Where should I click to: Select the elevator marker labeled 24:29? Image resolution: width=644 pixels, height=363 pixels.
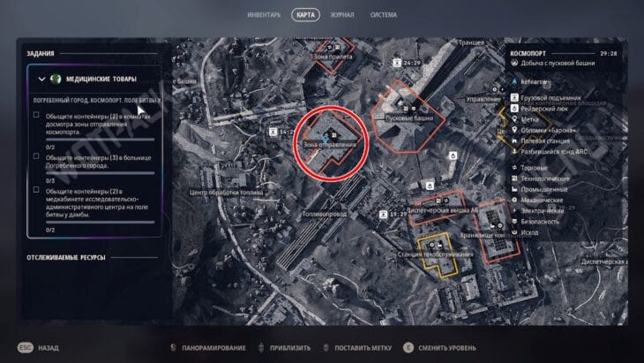pos(397,63)
